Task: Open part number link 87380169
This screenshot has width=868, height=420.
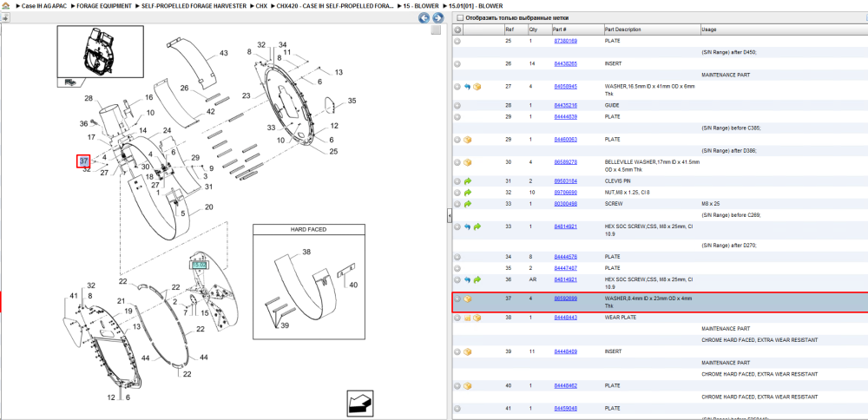Action: [x=566, y=41]
